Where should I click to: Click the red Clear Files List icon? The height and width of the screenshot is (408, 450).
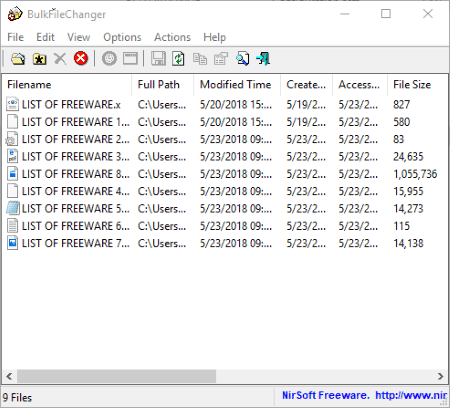pyautogui.click(x=81, y=58)
